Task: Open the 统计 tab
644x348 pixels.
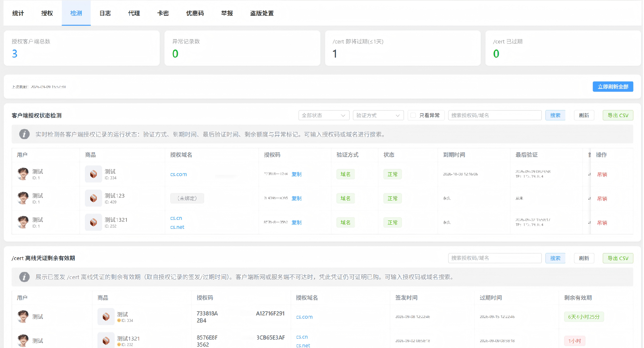Action: point(18,13)
